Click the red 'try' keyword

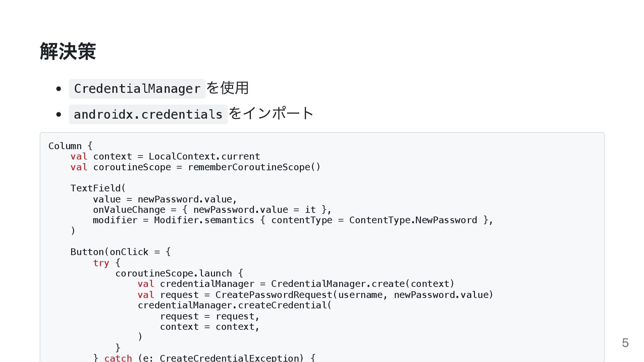tap(101, 263)
